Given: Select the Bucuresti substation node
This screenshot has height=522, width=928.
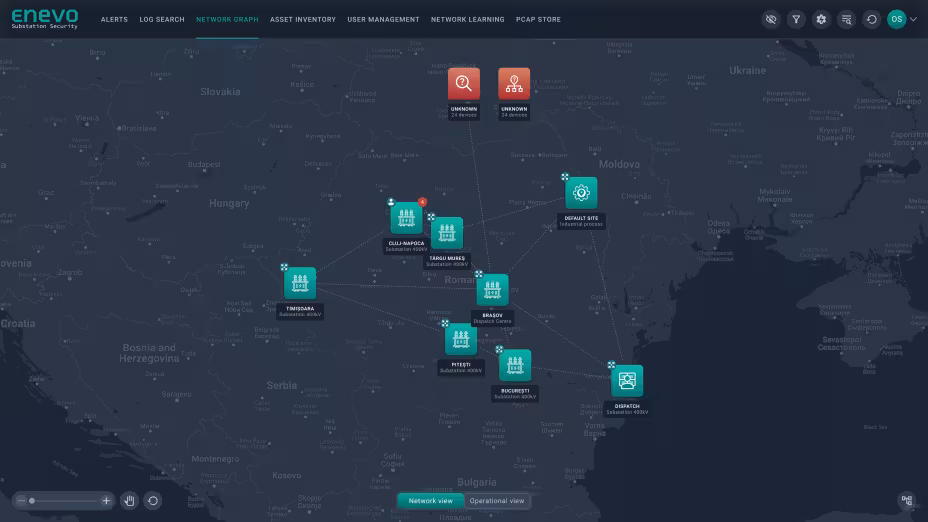Looking at the screenshot, I should click(x=515, y=365).
